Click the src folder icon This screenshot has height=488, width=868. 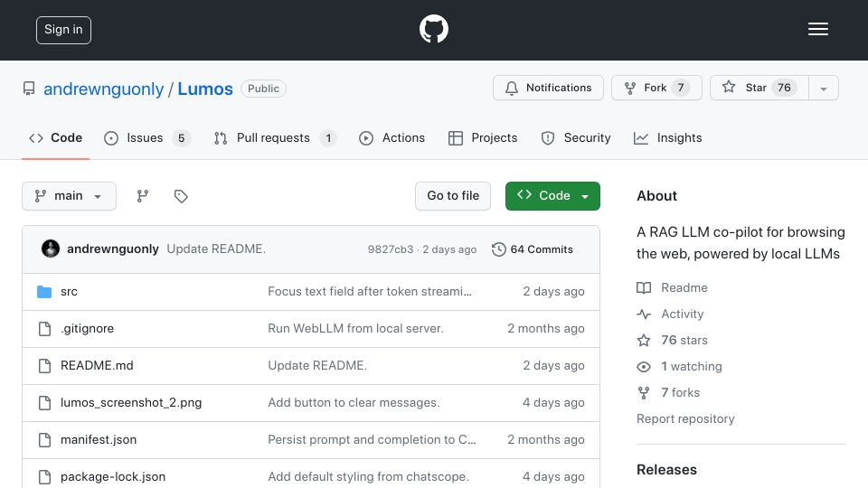(x=44, y=292)
